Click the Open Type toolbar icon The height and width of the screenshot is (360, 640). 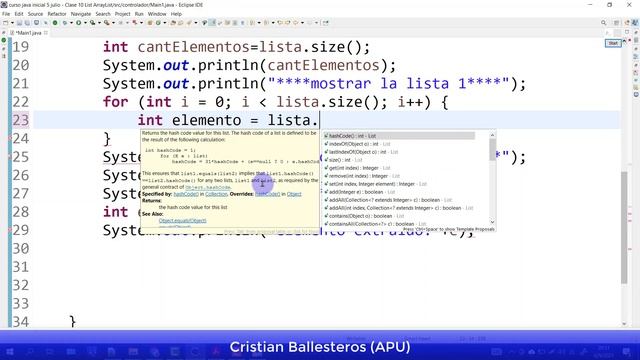[172, 23]
